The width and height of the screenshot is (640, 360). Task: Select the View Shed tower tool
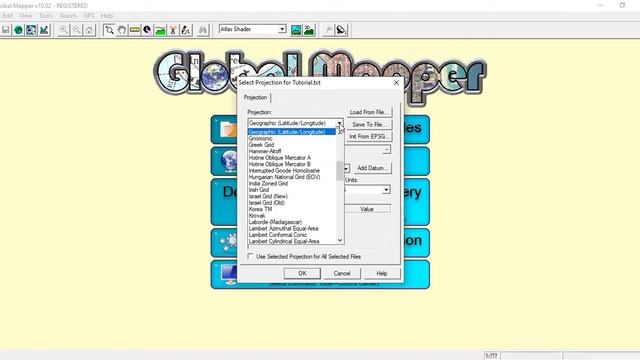coord(173,30)
